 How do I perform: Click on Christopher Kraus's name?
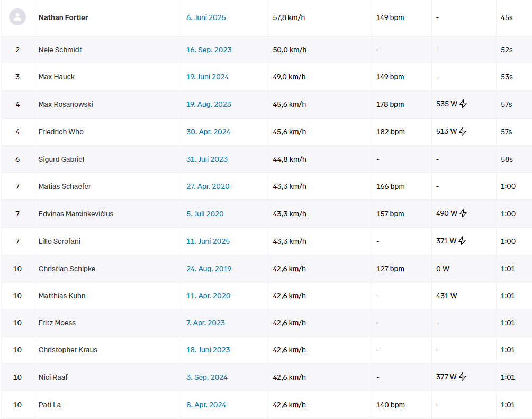click(68, 350)
